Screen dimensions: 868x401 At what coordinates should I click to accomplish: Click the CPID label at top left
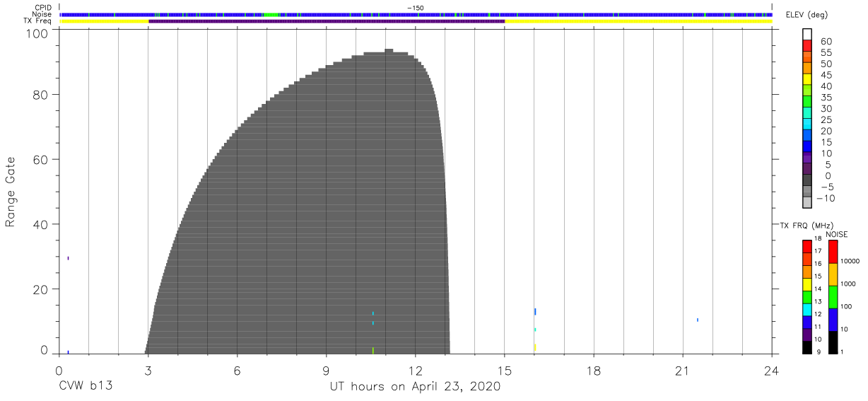tap(44, 8)
